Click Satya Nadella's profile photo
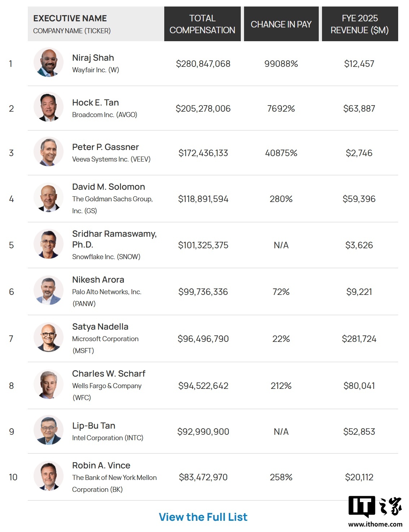The height and width of the screenshot is (532, 409). click(48, 337)
